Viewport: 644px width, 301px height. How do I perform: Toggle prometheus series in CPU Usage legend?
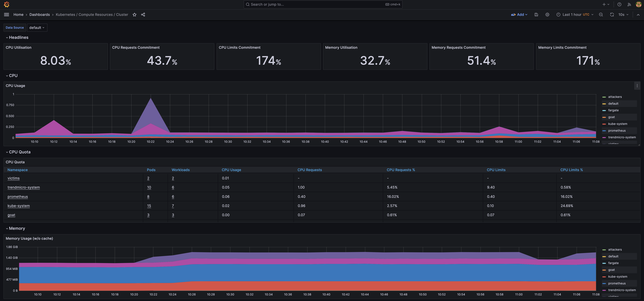coord(617,131)
